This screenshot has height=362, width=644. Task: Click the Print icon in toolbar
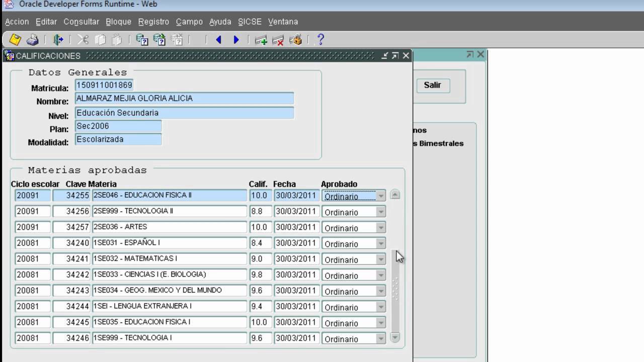(33, 40)
